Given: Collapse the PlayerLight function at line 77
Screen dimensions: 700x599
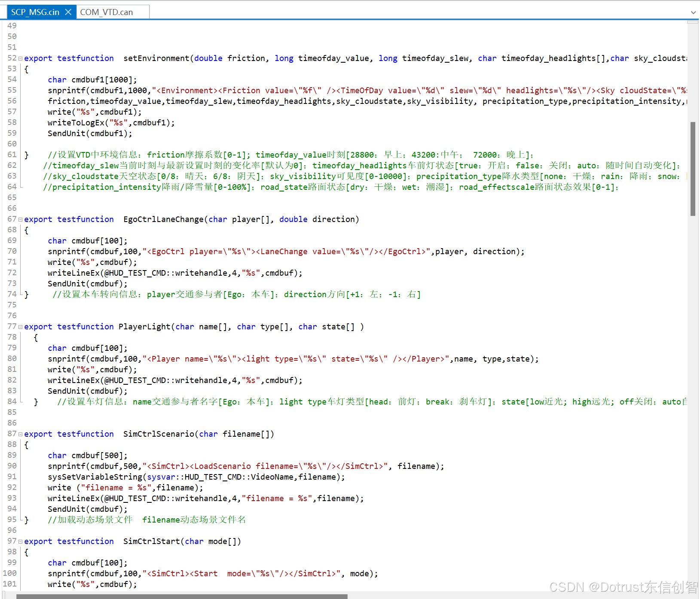Looking at the screenshot, I should click(20, 327).
